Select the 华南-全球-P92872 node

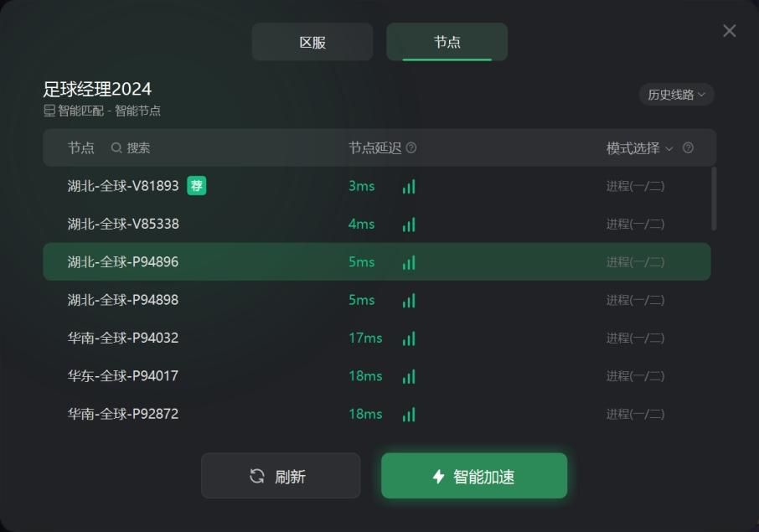[x=123, y=414]
